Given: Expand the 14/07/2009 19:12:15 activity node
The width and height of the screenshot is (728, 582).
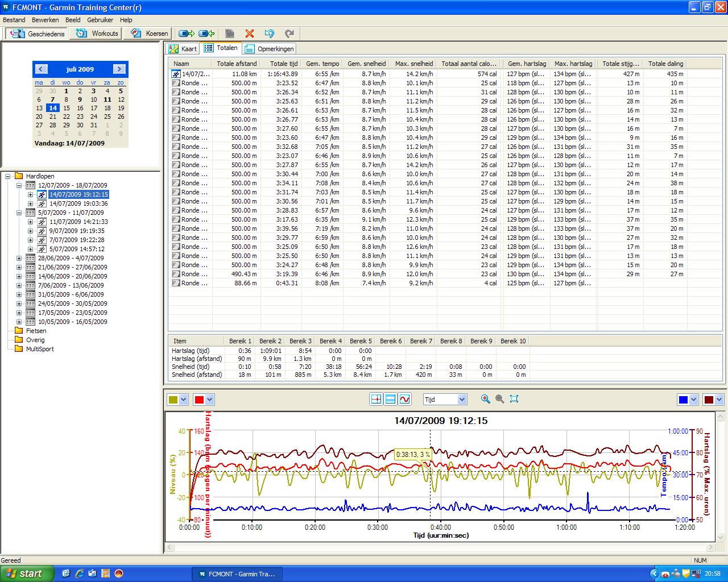Looking at the screenshot, I should (30, 194).
